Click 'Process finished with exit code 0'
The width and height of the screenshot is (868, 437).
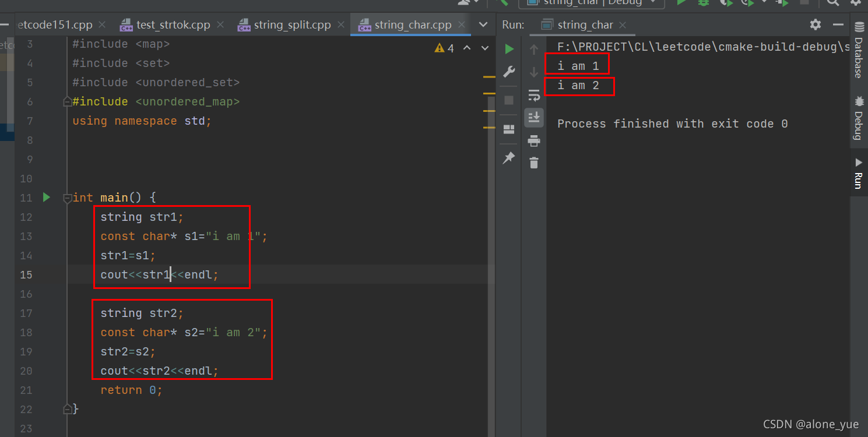pos(672,124)
